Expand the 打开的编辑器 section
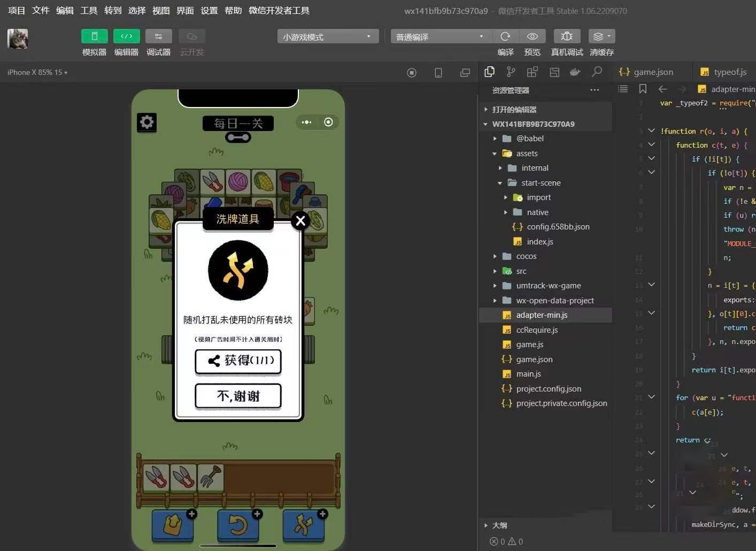Image resolution: width=756 pixels, height=551 pixels. click(545, 109)
